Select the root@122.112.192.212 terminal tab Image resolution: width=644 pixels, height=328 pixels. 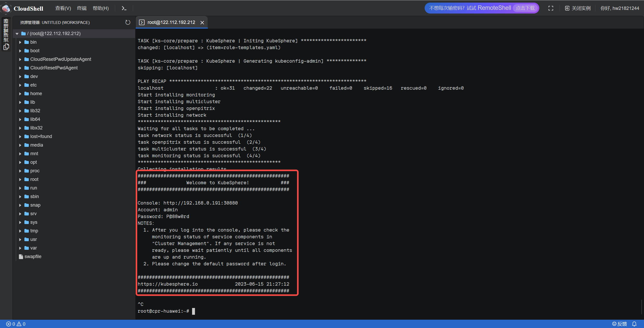(x=171, y=22)
